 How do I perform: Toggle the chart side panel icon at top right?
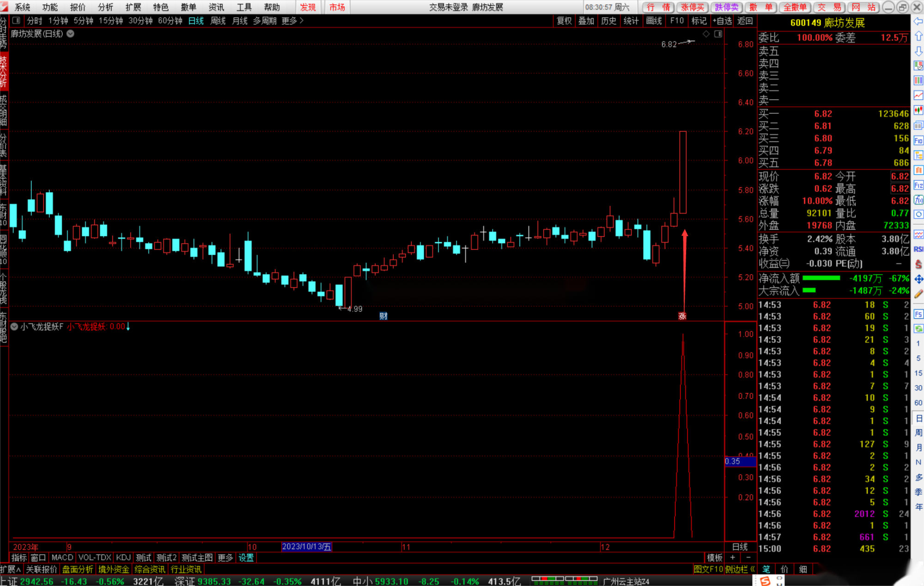click(718, 34)
